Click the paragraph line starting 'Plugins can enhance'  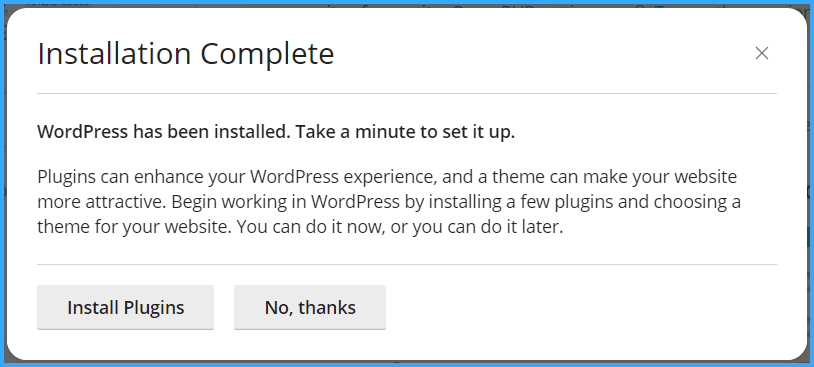(387, 176)
